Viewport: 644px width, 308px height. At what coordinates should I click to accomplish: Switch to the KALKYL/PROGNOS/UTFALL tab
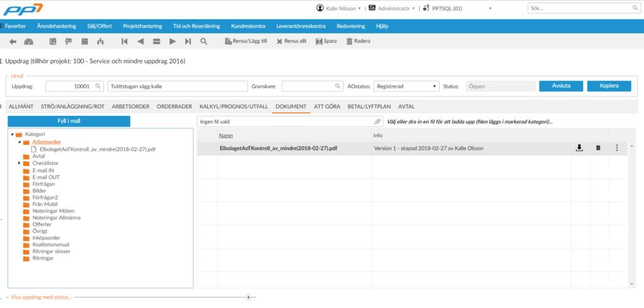(x=234, y=106)
